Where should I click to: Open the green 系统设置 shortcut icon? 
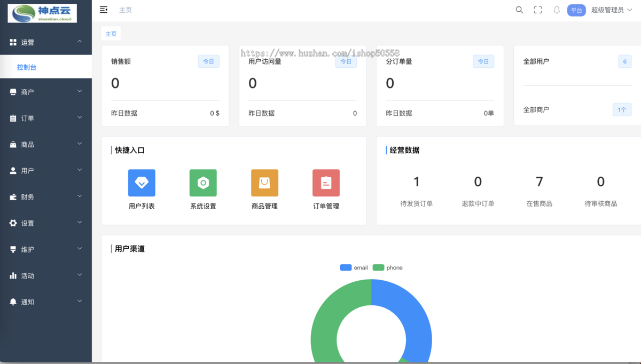(203, 183)
